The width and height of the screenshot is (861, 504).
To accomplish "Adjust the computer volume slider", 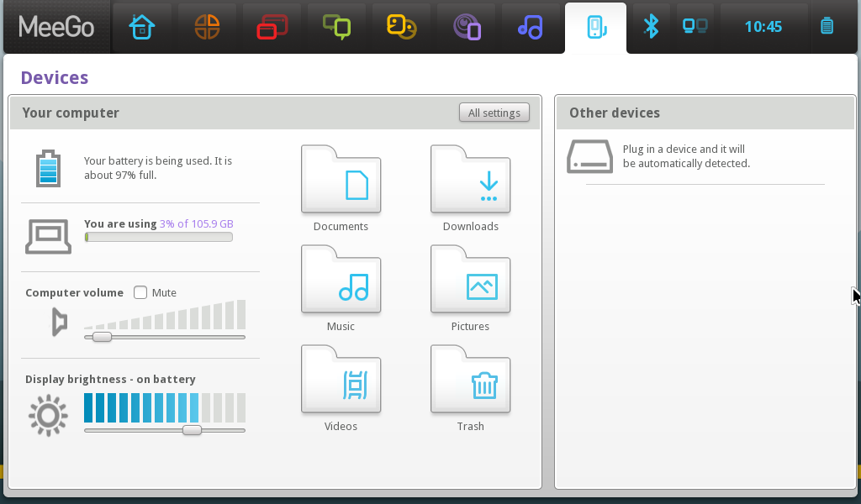I will [102, 336].
